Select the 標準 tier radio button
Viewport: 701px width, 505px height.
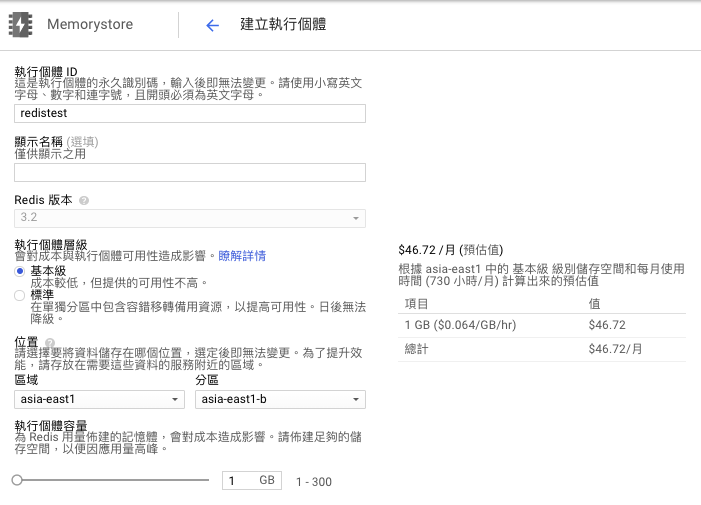click(x=19, y=295)
